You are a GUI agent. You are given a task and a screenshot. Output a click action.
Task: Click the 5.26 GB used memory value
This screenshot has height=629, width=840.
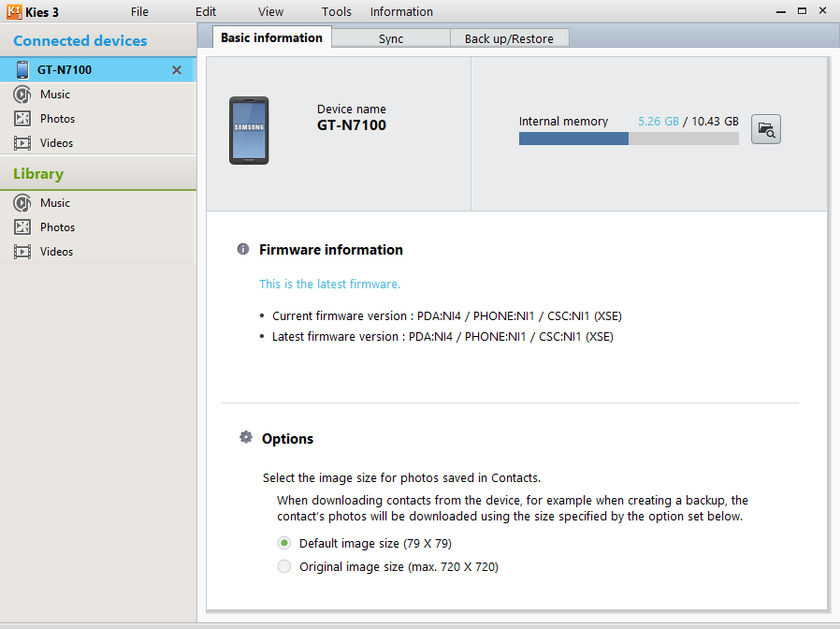[x=658, y=122]
